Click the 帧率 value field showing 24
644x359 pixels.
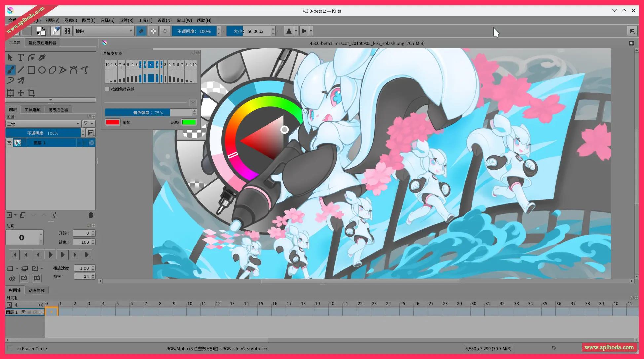tap(83, 277)
